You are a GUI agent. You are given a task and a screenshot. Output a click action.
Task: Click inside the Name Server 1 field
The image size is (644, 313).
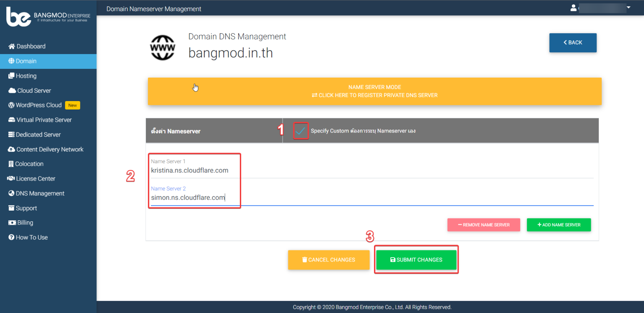(x=193, y=170)
